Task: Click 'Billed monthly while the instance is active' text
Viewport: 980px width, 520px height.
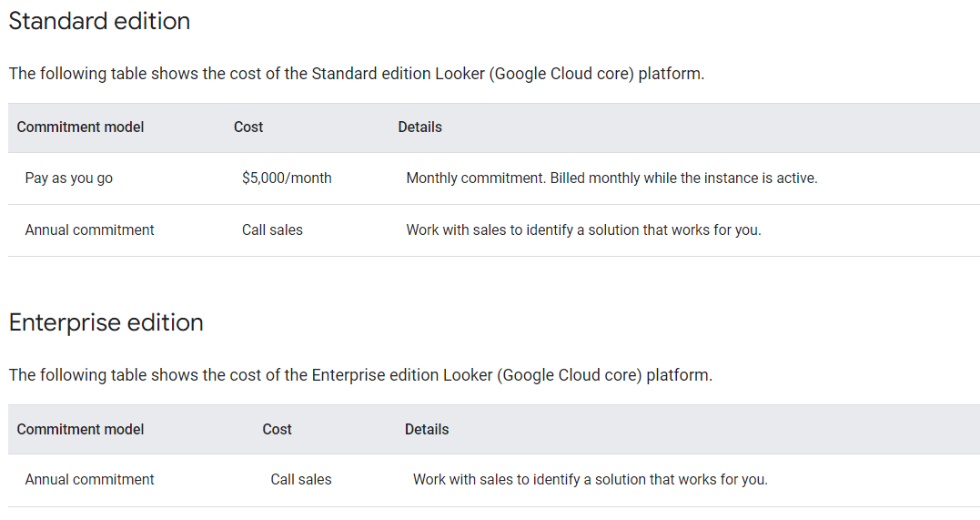Action: (684, 178)
